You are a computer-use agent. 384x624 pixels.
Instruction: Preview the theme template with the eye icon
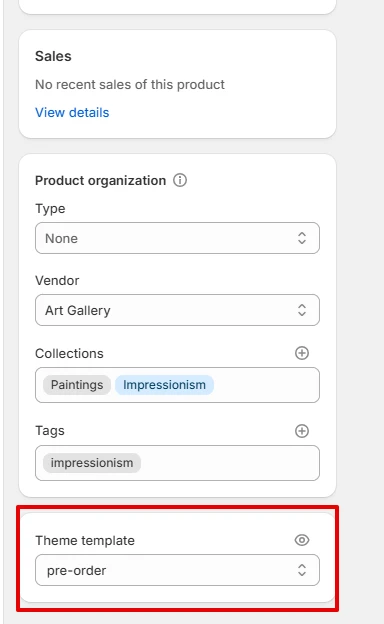coord(302,540)
